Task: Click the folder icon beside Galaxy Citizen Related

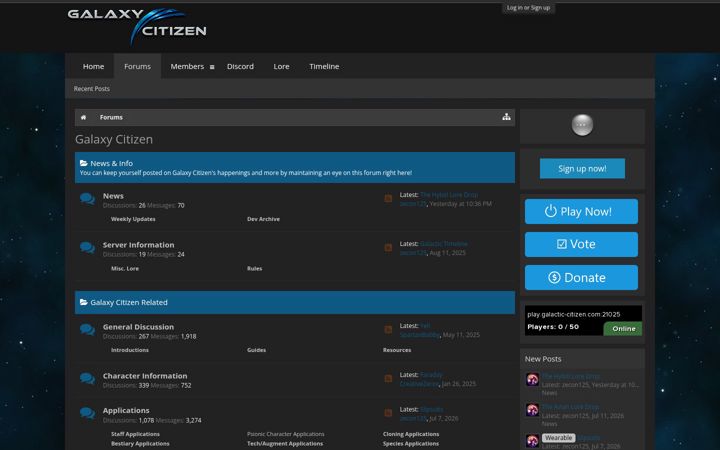Action: [x=84, y=302]
